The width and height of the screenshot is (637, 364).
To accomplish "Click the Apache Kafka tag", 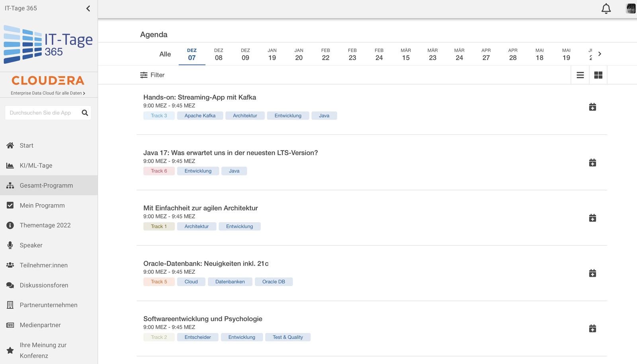I will [x=200, y=115].
